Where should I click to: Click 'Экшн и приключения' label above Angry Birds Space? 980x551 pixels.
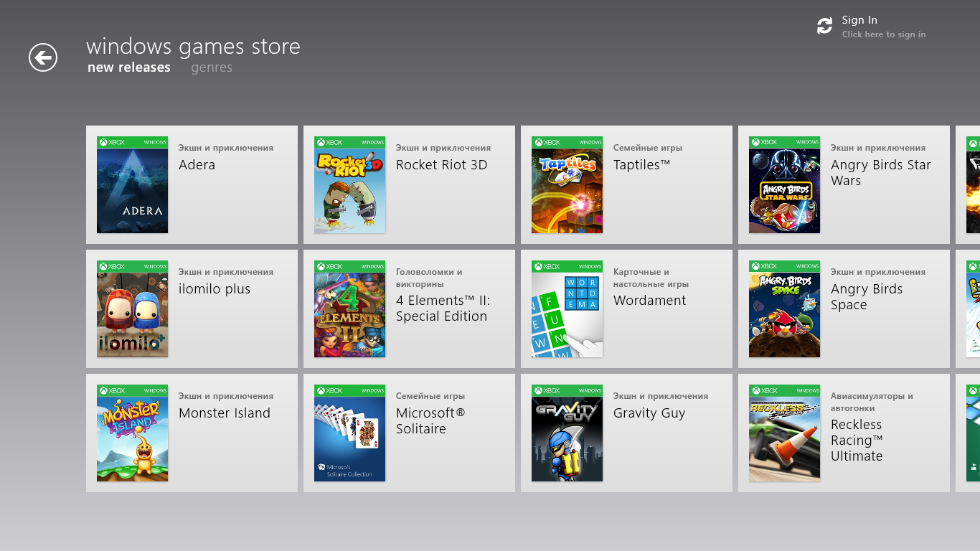878,272
